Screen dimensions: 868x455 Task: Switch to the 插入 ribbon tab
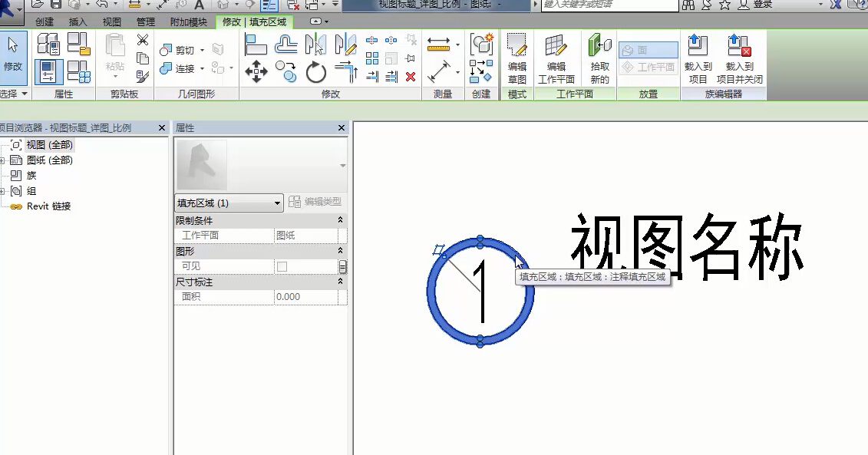(78, 22)
